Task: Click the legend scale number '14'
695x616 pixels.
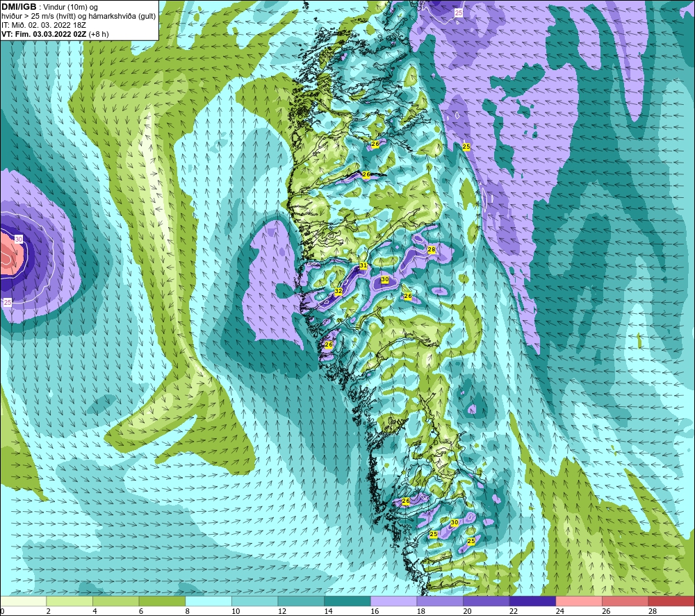Action: [x=328, y=611]
